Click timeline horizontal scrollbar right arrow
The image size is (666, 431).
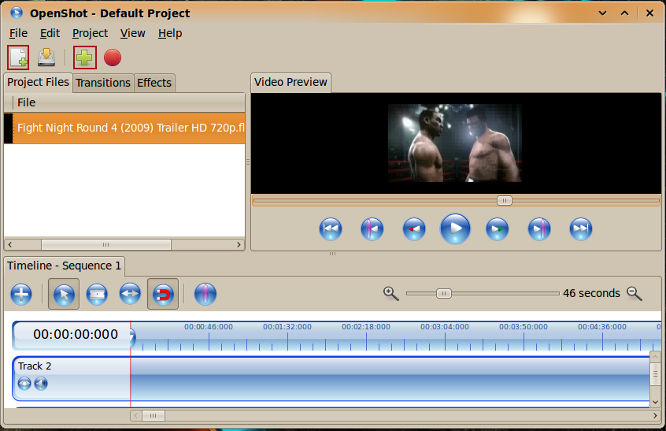(655, 416)
